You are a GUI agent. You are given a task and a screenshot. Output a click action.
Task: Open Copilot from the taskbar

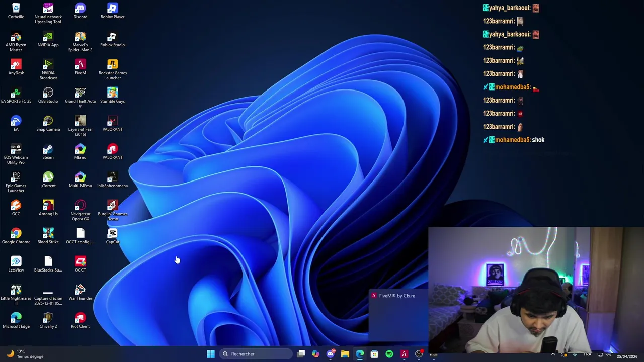pyautogui.click(x=315, y=354)
